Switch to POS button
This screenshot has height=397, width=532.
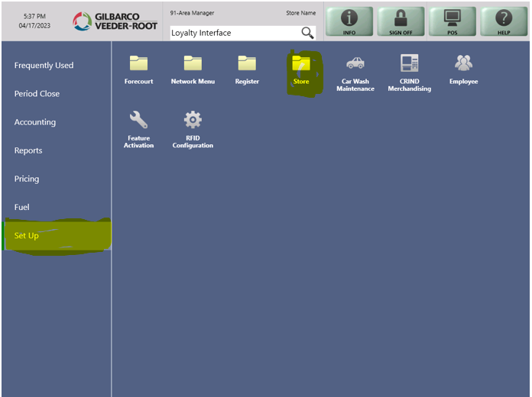click(x=453, y=21)
